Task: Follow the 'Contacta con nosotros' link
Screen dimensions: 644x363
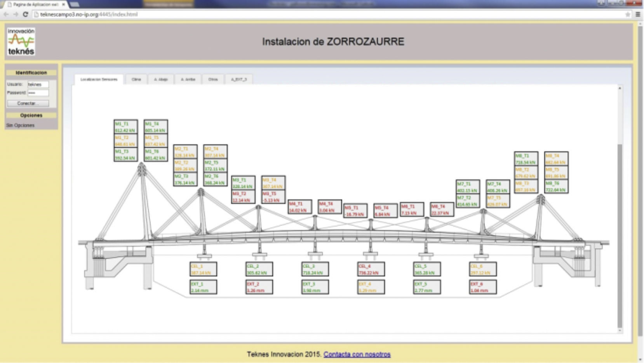Action: pyautogui.click(x=357, y=354)
